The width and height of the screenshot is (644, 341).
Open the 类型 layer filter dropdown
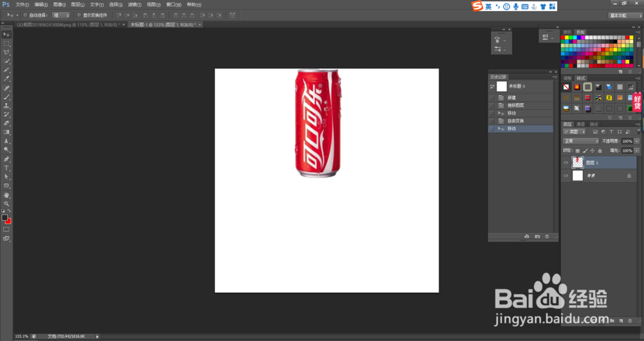click(x=574, y=132)
